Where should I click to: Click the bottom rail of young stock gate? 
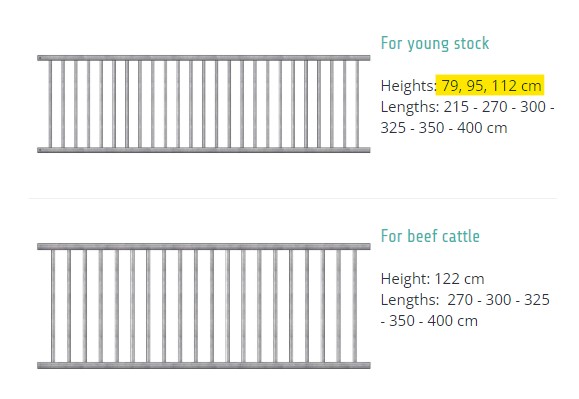point(203,150)
